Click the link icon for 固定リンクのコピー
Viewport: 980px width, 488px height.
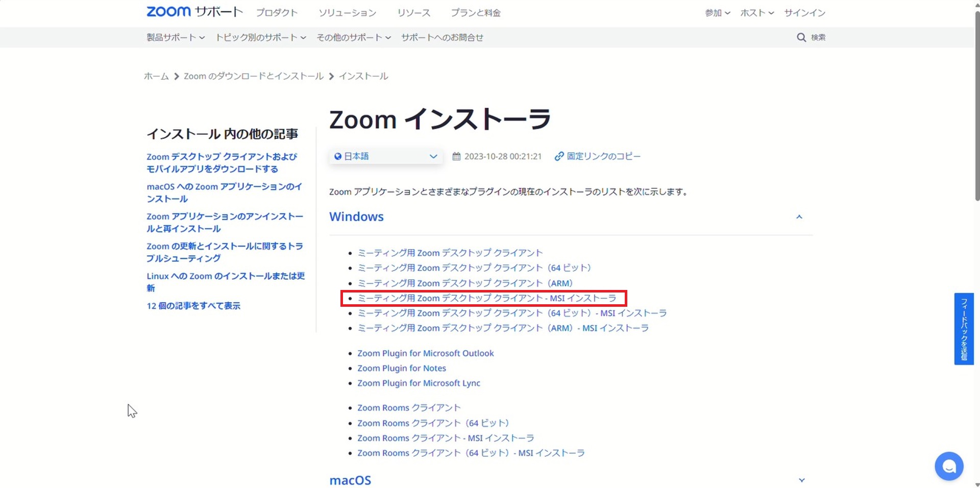coord(559,156)
